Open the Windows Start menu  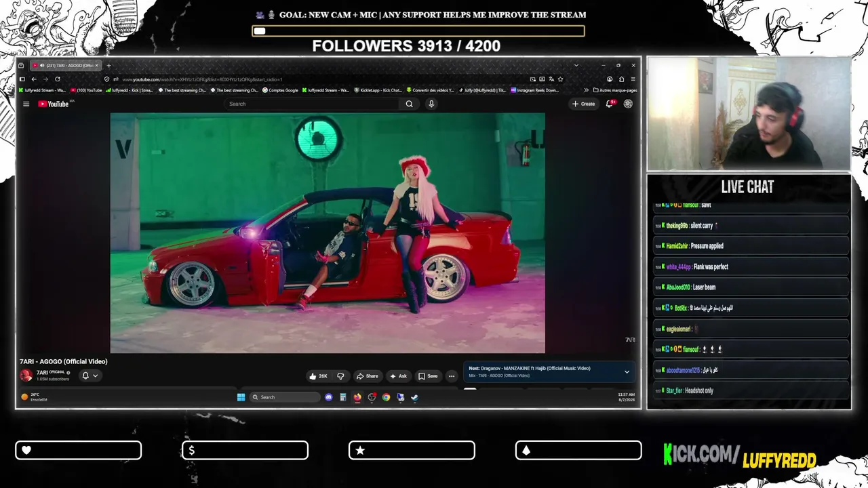(241, 397)
